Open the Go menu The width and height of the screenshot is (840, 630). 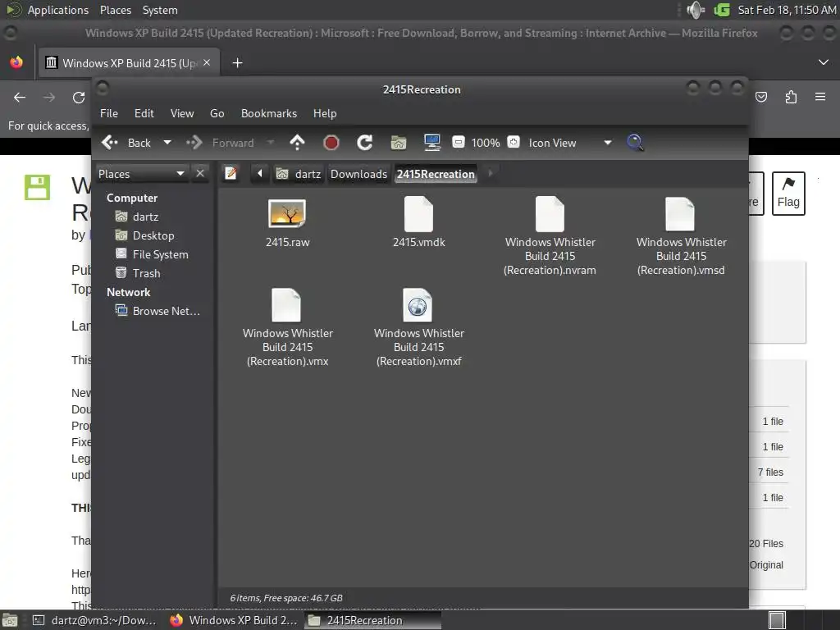[x=217, y=113]
